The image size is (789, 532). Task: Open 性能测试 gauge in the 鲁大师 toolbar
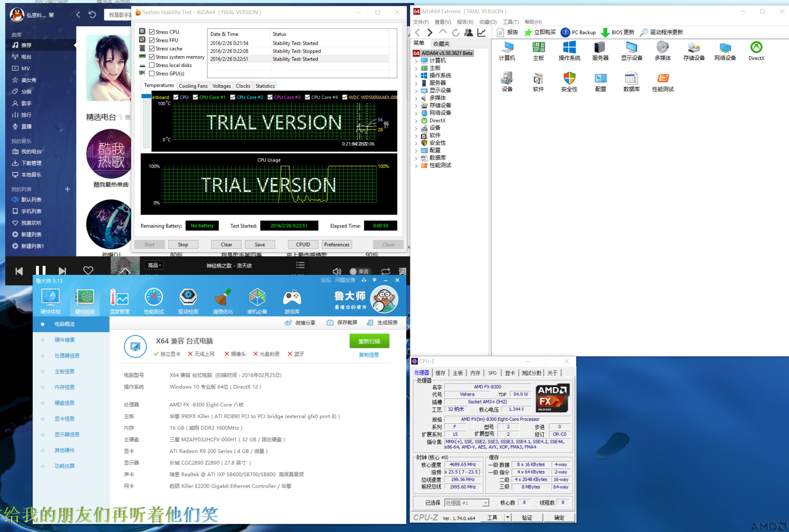(154, 301)
